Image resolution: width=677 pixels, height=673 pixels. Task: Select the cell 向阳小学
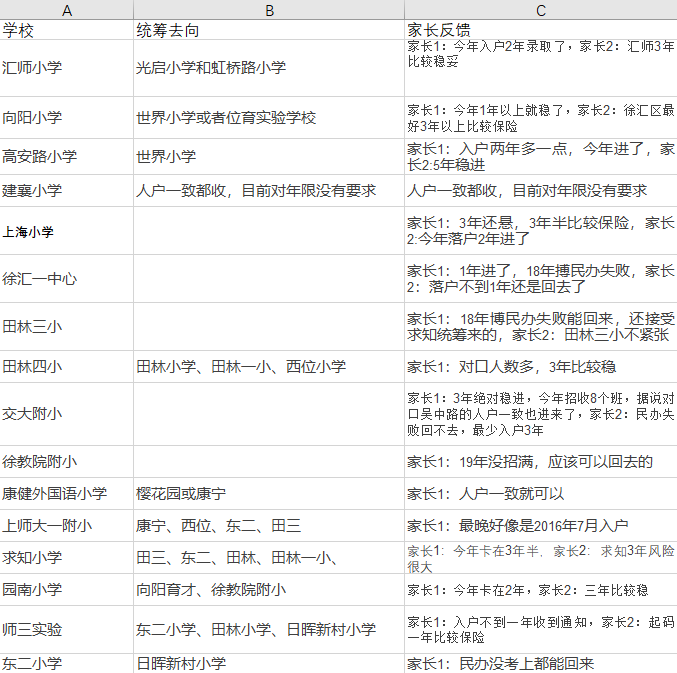[x=66, y=118]
